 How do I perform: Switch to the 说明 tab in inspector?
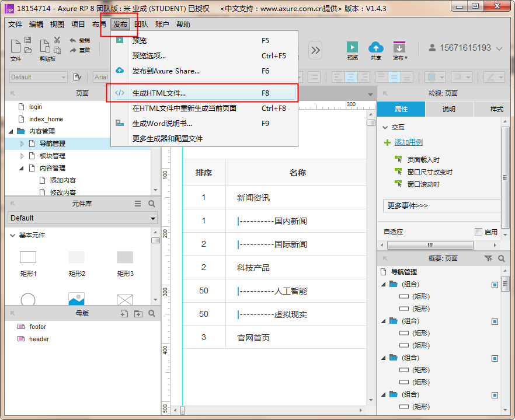click(448, 109)
